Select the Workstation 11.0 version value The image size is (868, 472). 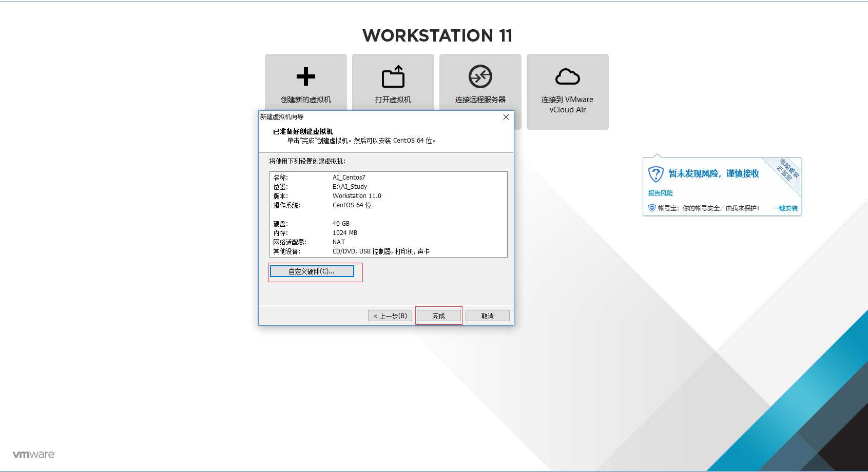pos(357,196)
